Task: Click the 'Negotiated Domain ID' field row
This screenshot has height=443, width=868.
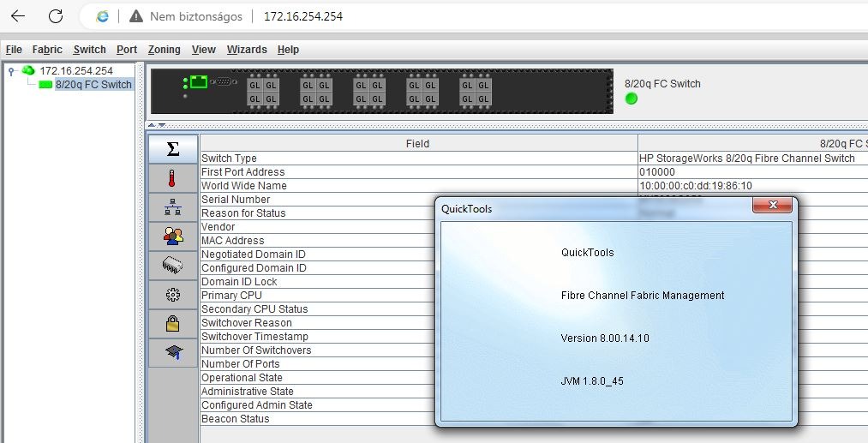Action: (318, 254)
